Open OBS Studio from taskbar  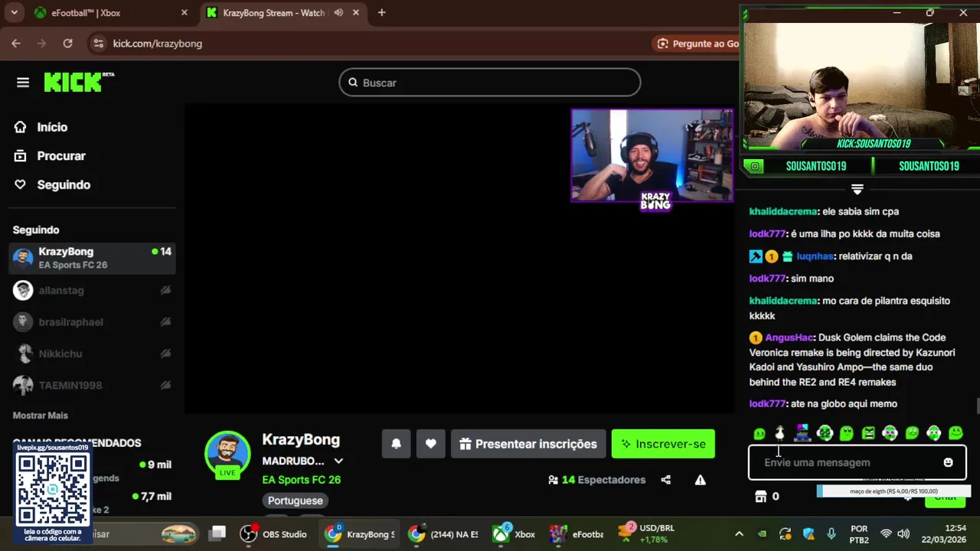(274, 534)
